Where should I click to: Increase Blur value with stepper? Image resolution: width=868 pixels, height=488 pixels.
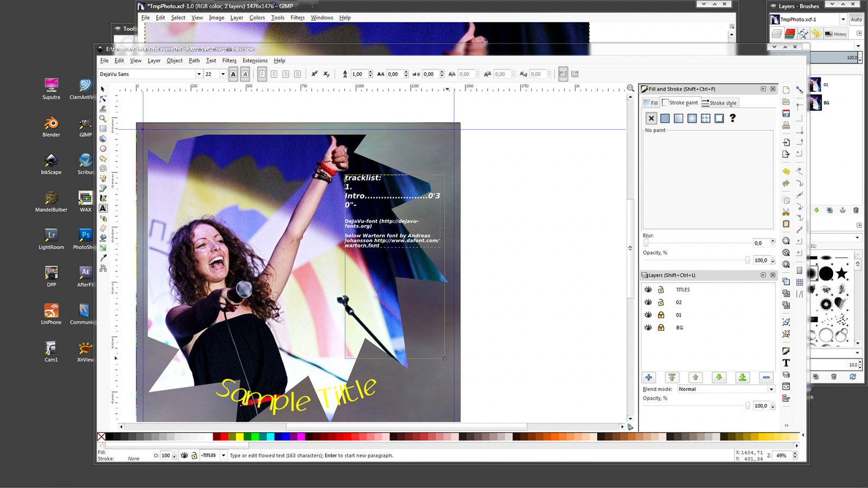point(773,241)
